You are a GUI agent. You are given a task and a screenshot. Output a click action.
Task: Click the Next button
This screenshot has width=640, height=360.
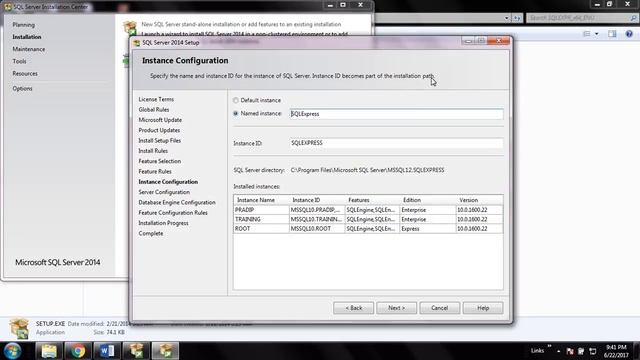click(x=396, y=308)
